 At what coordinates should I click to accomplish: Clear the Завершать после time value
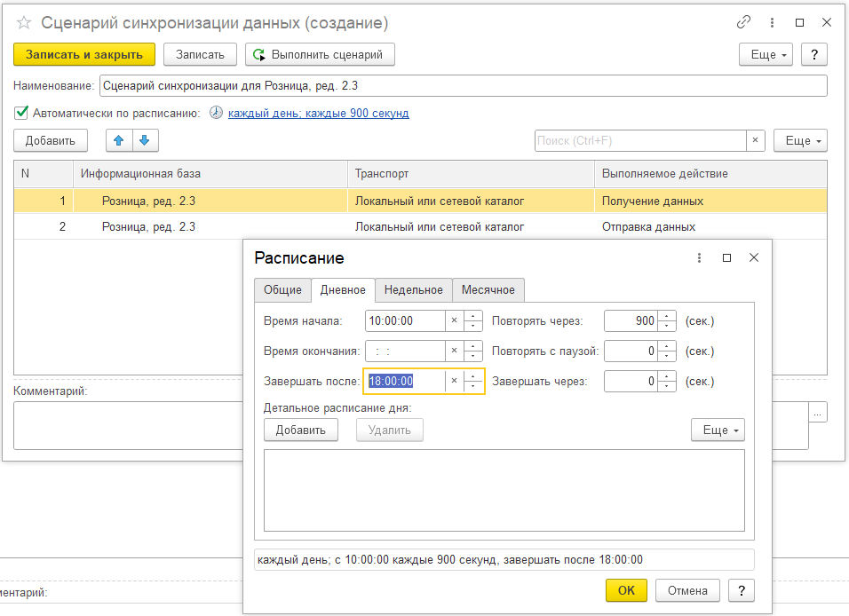454,381
